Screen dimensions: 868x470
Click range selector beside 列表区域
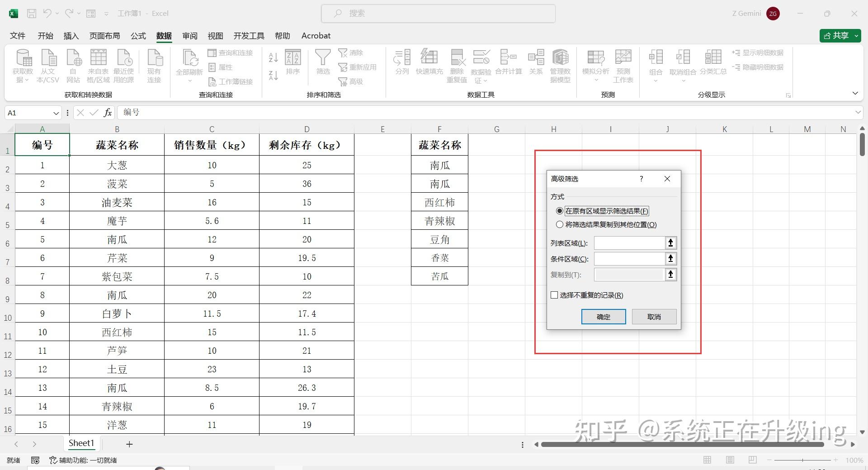pos(671,243)
